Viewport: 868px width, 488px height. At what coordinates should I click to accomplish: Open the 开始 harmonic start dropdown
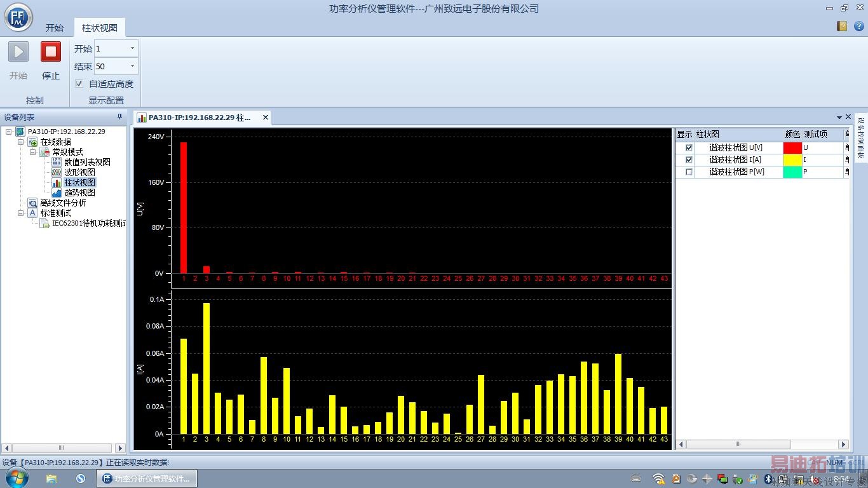point(132,48)
